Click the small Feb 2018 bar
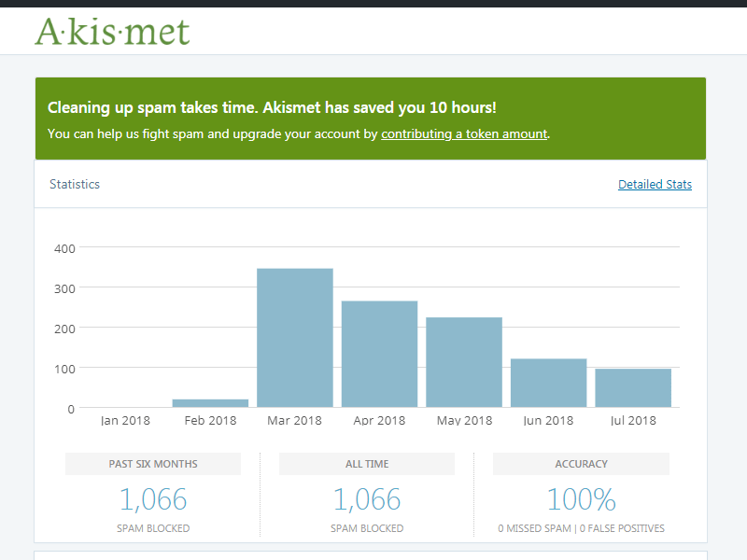Screen dimensions: 747x560 coord(209,403)
